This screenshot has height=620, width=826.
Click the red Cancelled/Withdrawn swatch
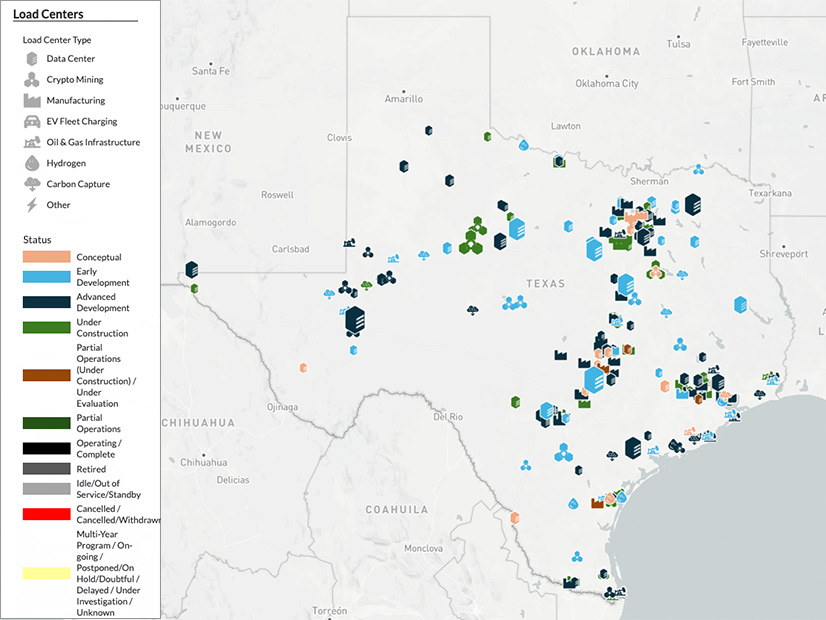(x=47, y=514)
